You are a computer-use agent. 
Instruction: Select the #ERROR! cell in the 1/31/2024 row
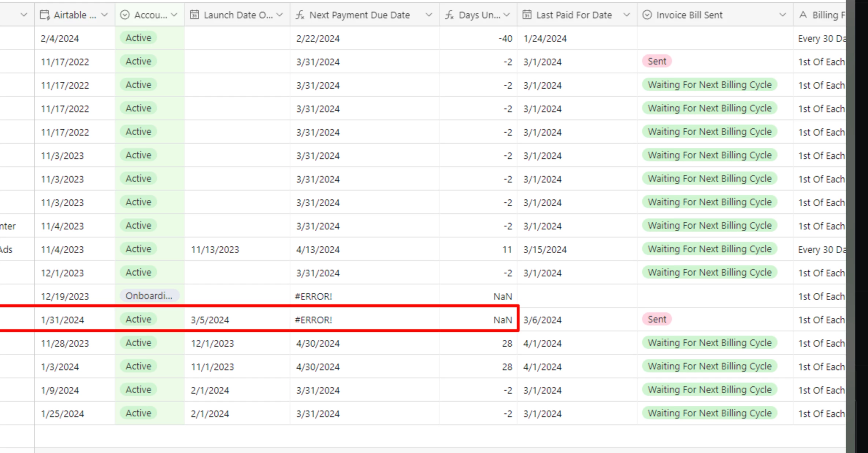coord(314,320)
